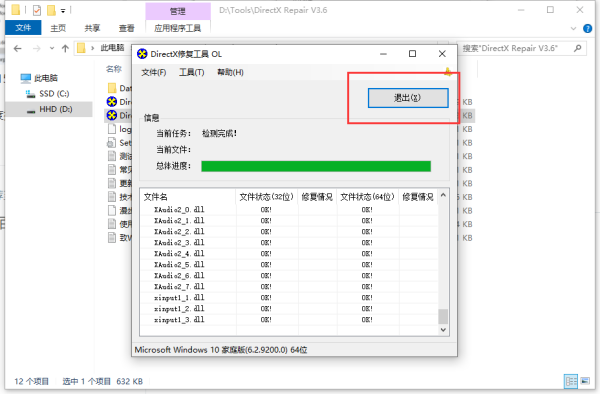Select the xinput1_2.dll row
The height and width of the screenshot is (394, 600).
click(x=289, y=309)
